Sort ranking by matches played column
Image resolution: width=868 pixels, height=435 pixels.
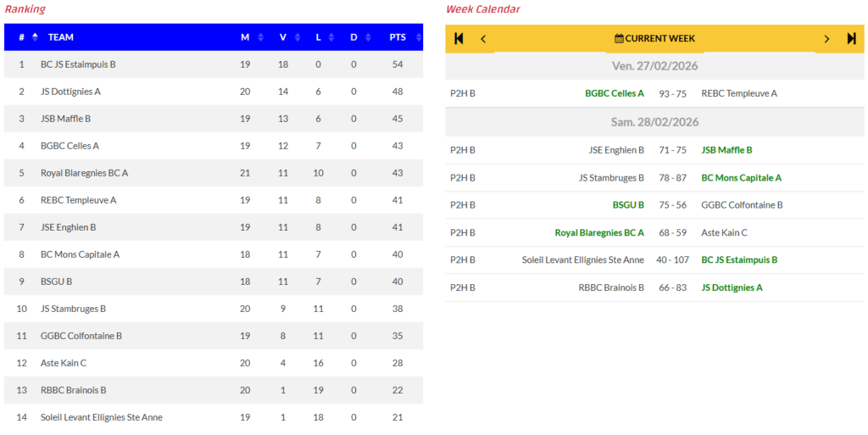coord(245,37)
